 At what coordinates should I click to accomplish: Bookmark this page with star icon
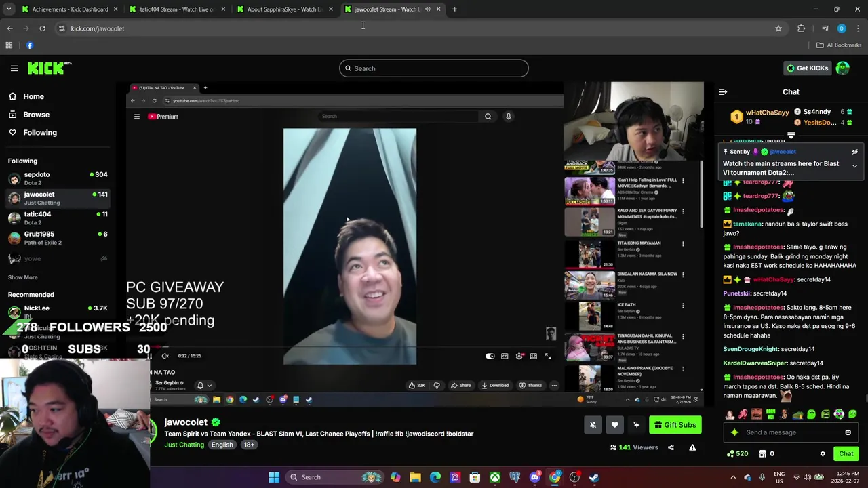[778, 28]
